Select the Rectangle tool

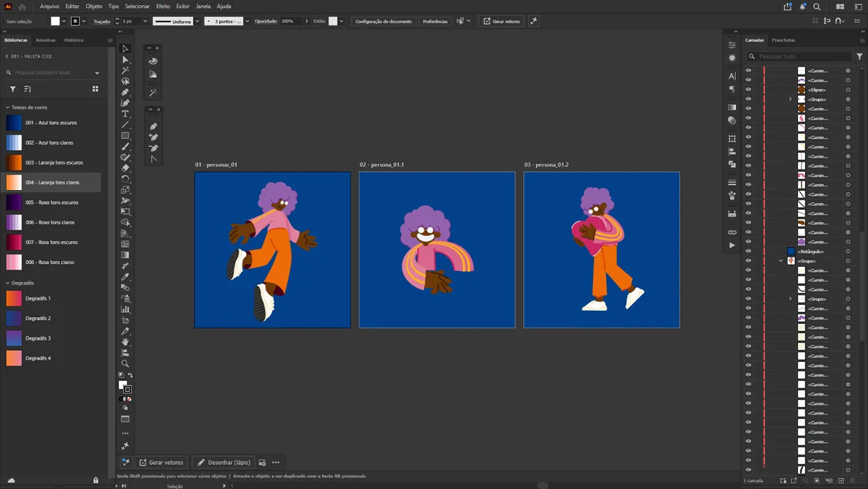click(x=125, y=135)
